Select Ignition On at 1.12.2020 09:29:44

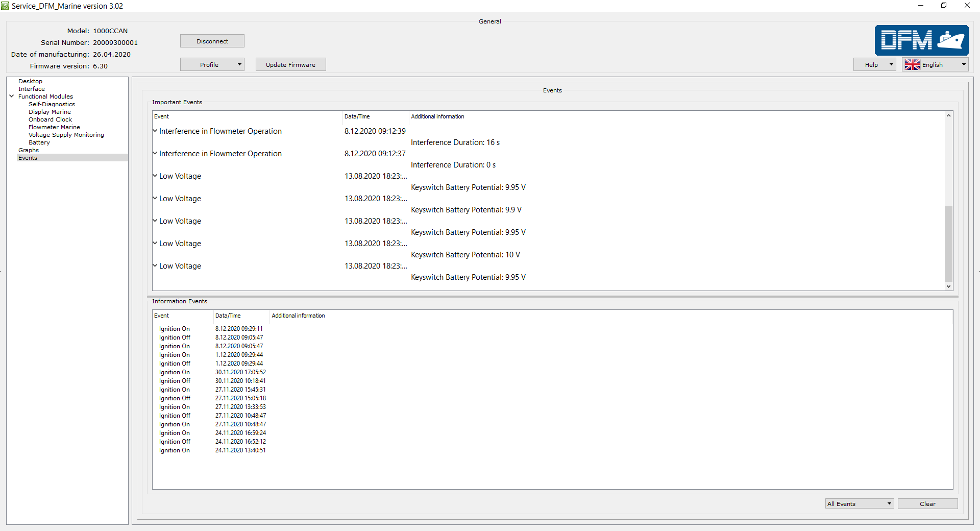coord(211,355)
